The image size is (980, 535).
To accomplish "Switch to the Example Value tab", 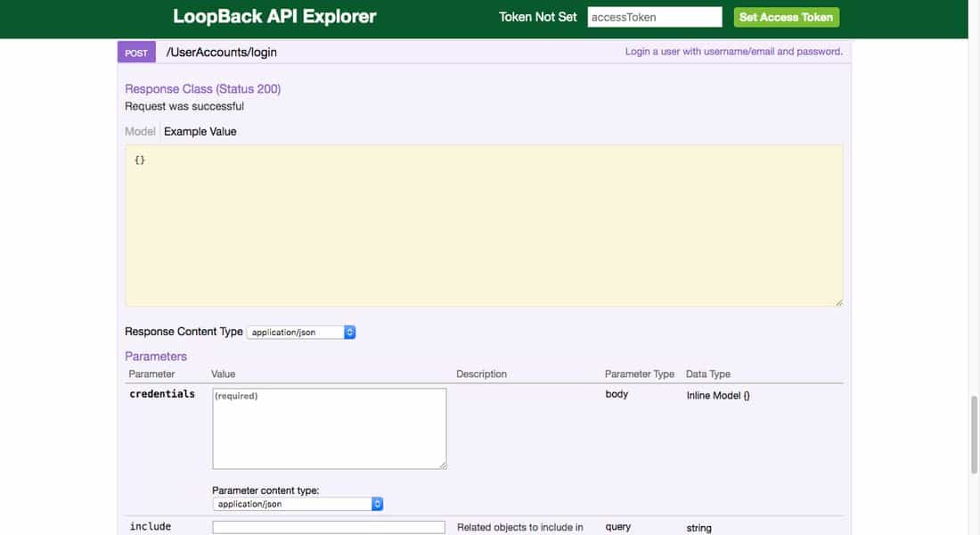I will (x=200, y=131).
